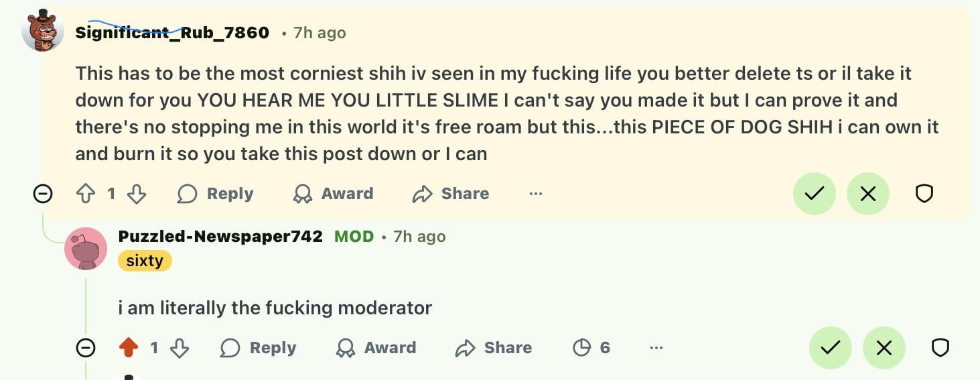Approve Significant_Rub_7860's comment with checkmark
The height and width of the screenshot is (380, 980).
(814, 194)
